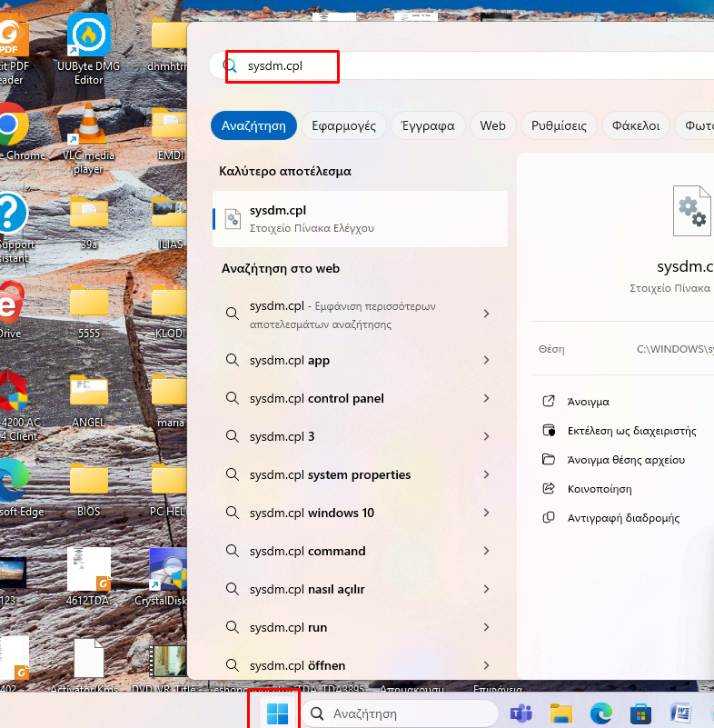
Task: Expand the 'sysdm.cpl control panel' suggestion chevron
Action: pos(486,399)
